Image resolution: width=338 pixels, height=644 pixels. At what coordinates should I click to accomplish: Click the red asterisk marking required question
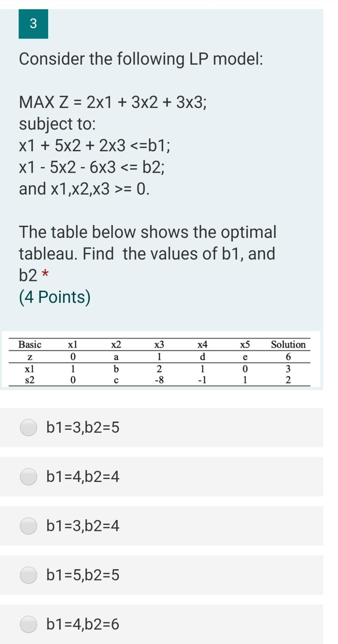45,274
